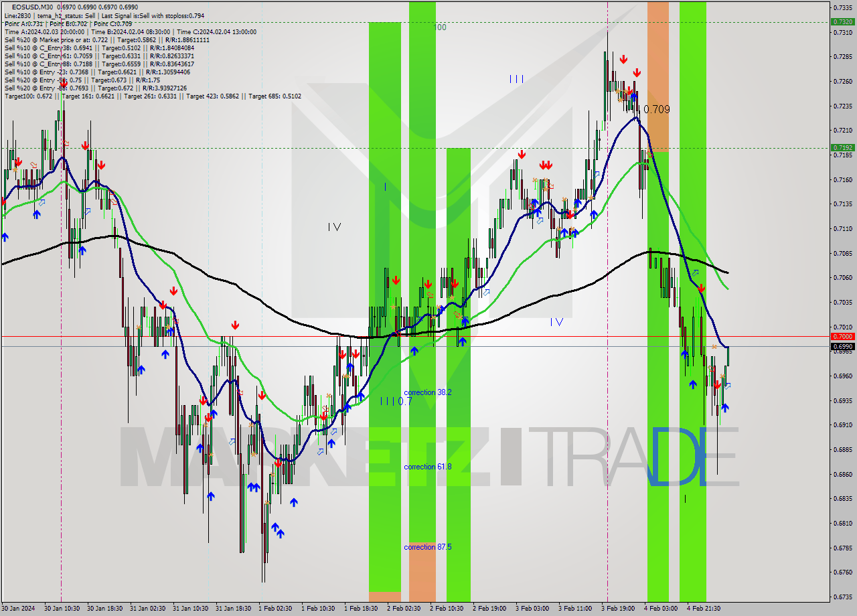Viewport: 857px width, 616px height.
Task: Click the '2 Feb 19:00' time label
Action: pyautogui.click(x=489, y=609)
